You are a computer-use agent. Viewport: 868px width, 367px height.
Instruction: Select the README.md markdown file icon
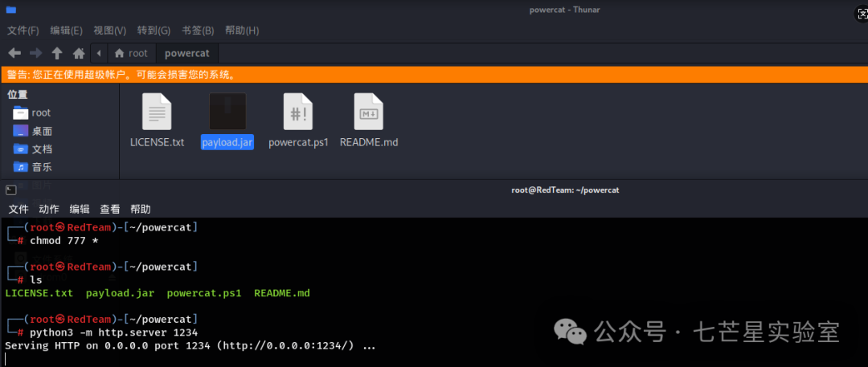(x=369, y=112)
